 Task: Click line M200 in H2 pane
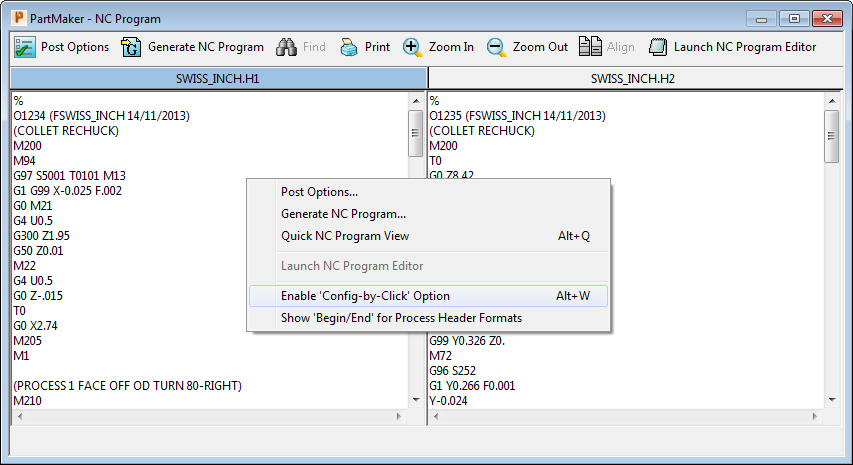[443, 146]
